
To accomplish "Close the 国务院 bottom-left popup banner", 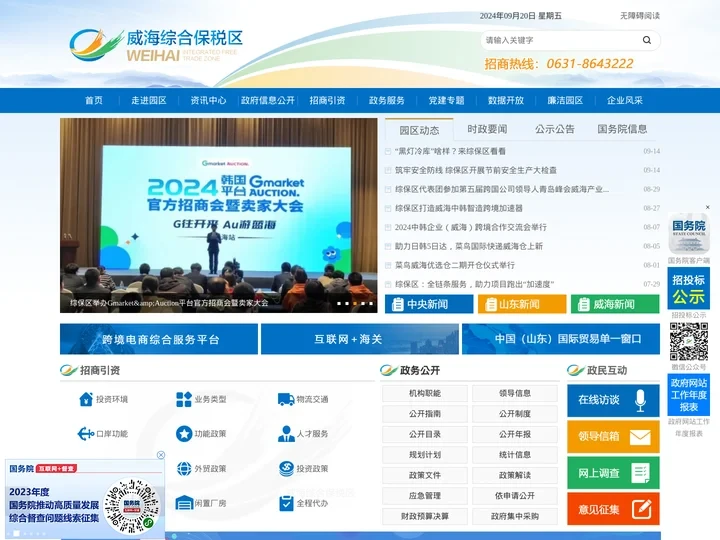I will pyautogui.click(x=161, y=455).
